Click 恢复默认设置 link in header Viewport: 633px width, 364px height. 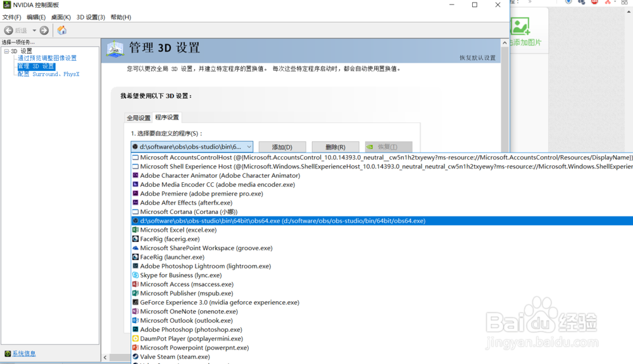coord(477,58)
